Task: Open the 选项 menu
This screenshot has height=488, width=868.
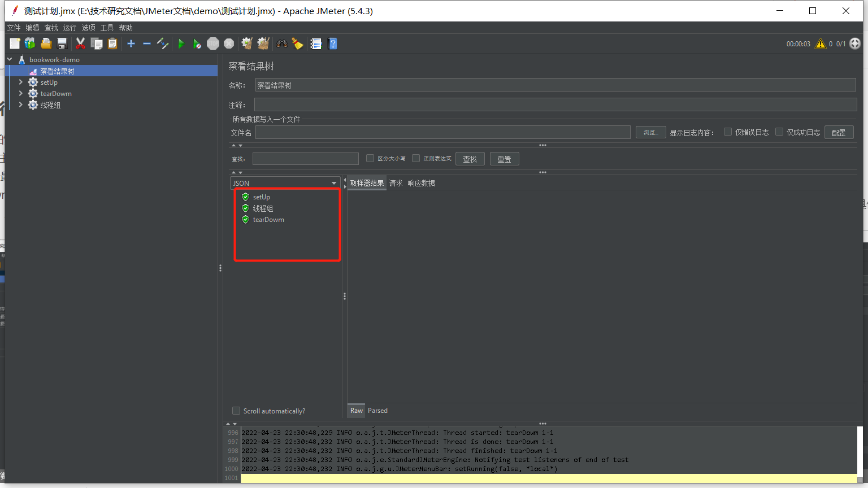Action: click(x=88, y=28)
